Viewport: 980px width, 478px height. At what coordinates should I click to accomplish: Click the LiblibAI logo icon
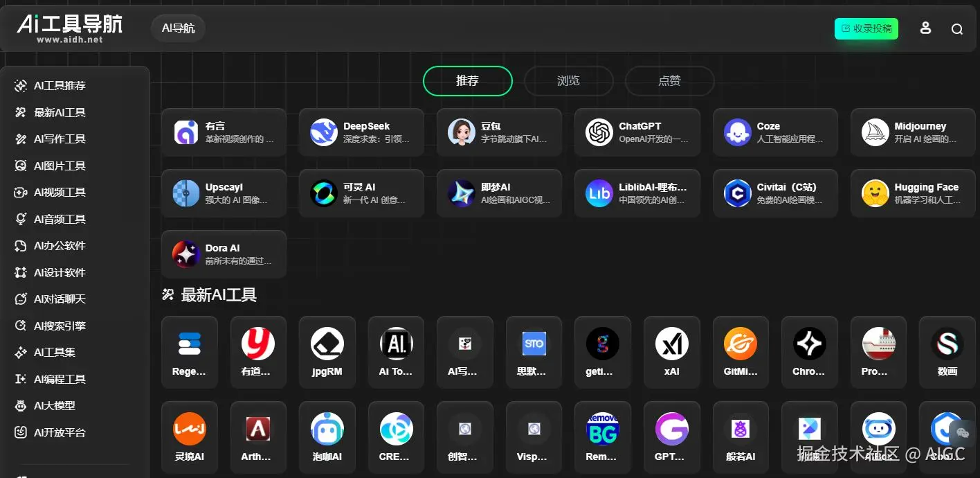[x=599, y=193]
